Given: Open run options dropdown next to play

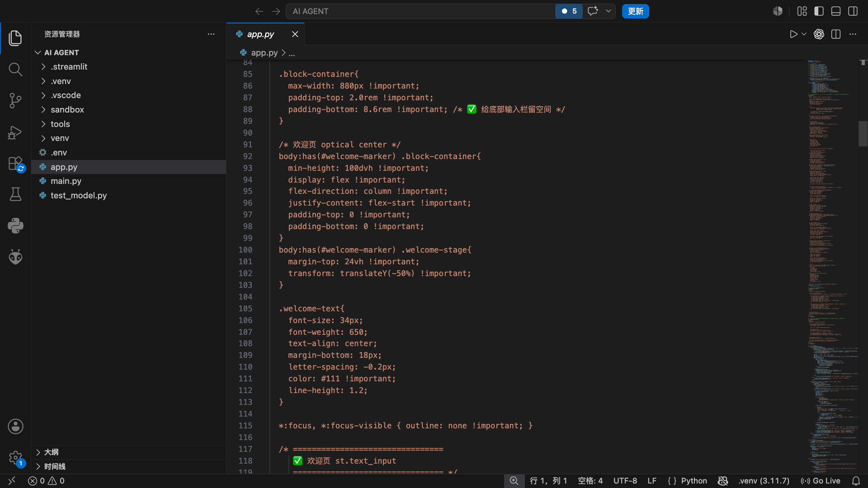Looking at the screenshot, I should pos(804,34).
